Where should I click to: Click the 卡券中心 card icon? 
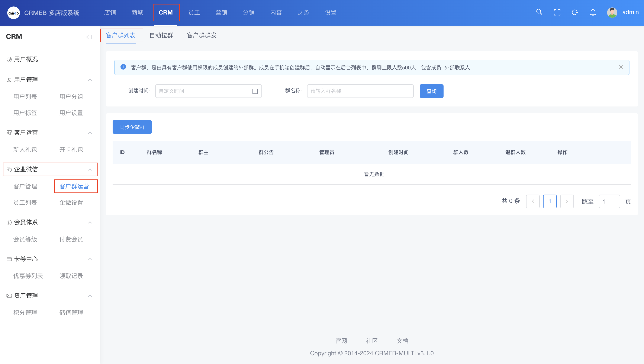coord(9,259)
